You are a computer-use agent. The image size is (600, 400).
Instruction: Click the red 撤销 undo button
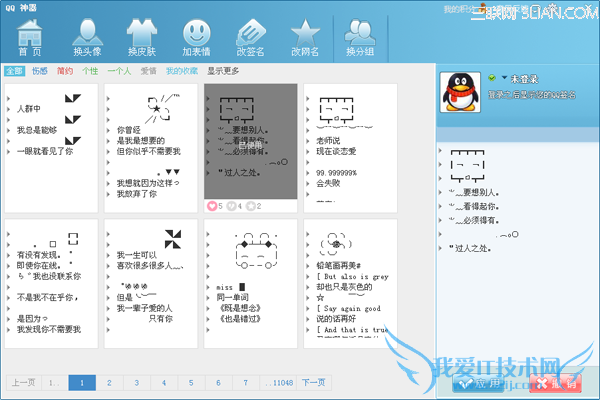tap(556, 383)
